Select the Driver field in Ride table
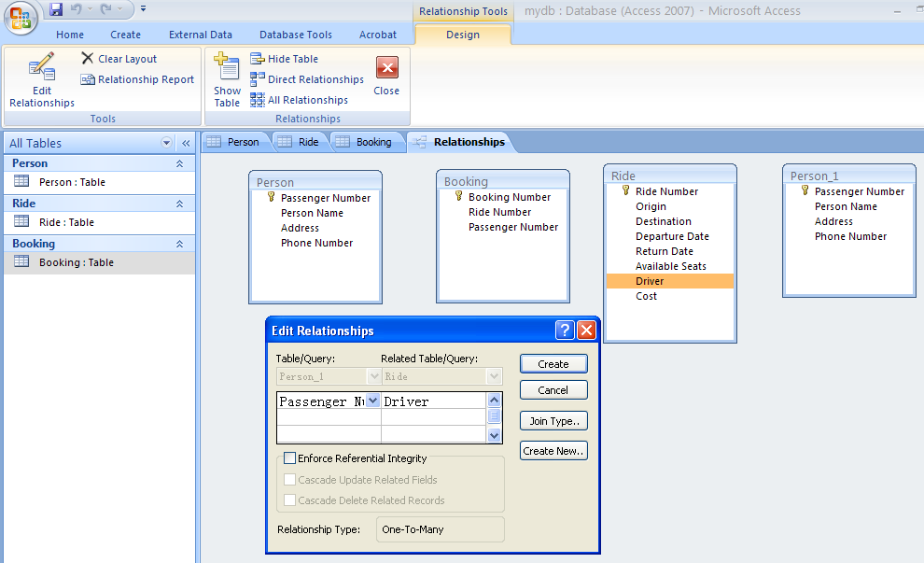Screen dimensions: 924x563 click(651, 281)
